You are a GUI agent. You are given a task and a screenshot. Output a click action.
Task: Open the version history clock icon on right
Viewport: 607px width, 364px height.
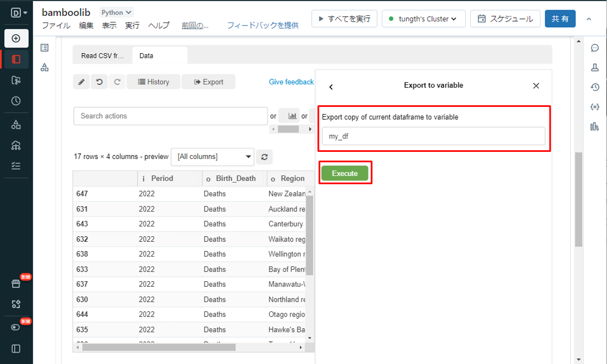pyautogui.click(x=595, y=87)
